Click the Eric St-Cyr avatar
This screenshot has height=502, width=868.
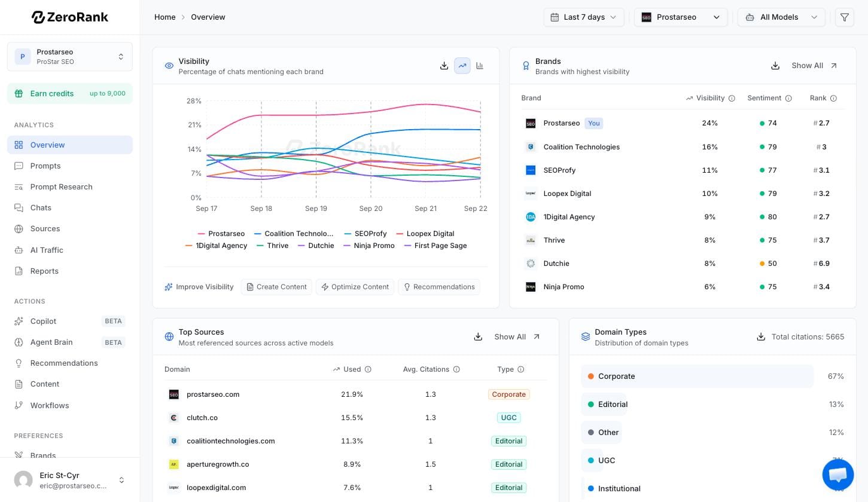pos(23,480)
